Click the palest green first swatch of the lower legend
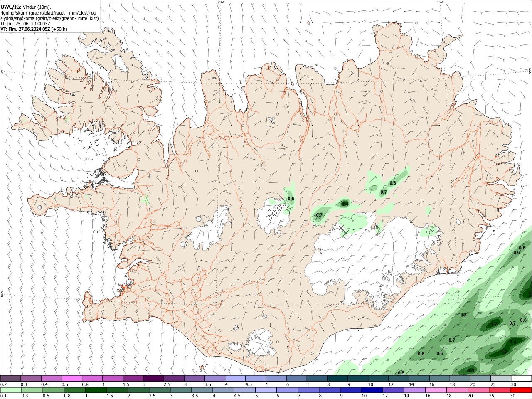Screen dimensions: 532x399 tap(11, 390)
